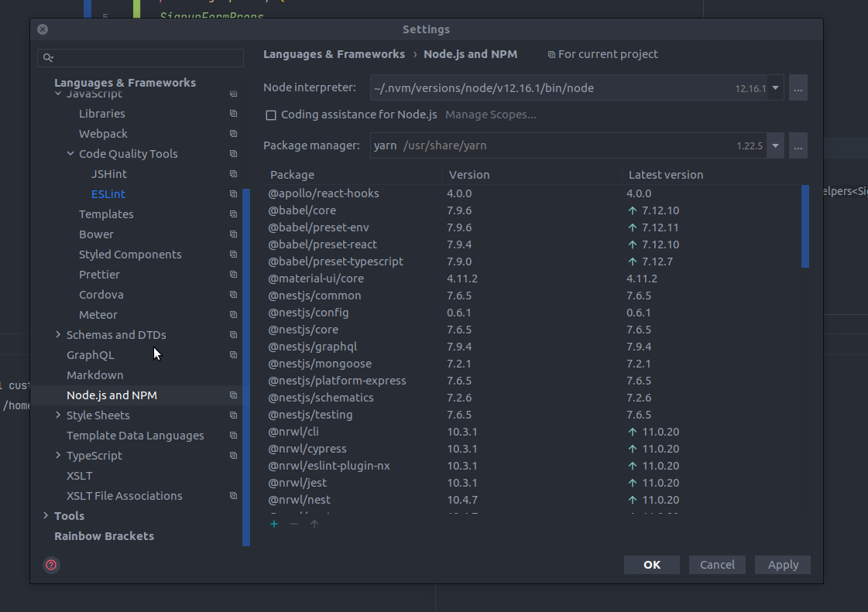Click the project-level icon next to ESLint

coord(234,193)
